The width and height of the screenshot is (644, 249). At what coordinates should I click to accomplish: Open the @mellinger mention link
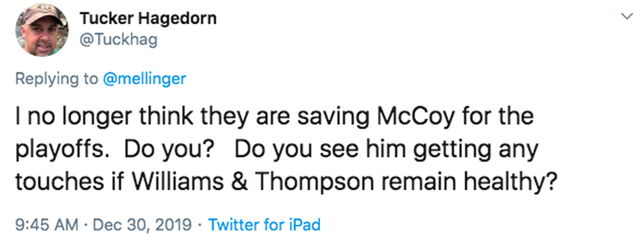(145, 79)
